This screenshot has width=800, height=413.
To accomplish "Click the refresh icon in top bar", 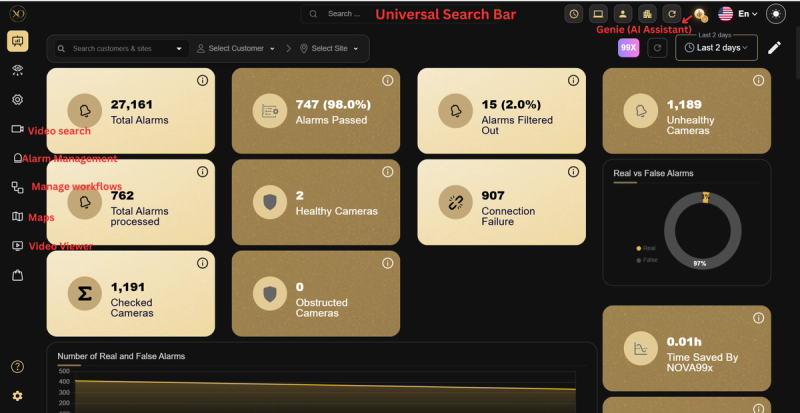I will [672, 14].
